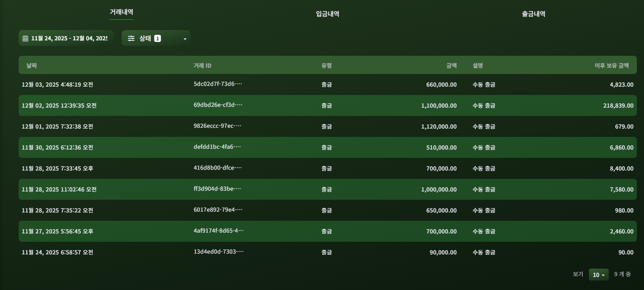Click the status filter count badge 1
Screen dimensions: 644x290
(x=157, y=38)
